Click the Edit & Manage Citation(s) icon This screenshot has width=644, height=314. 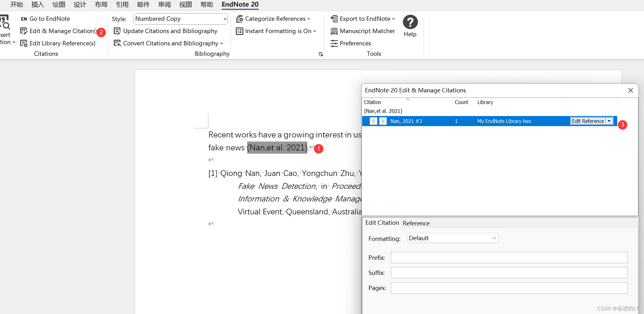click(x=24, y=31)
